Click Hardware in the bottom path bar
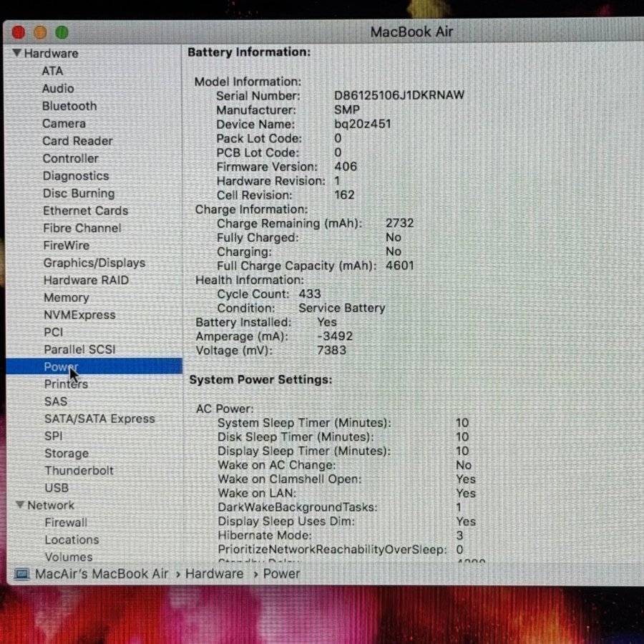Viewport: 644px width, 644px height. [x=214, y=574]
